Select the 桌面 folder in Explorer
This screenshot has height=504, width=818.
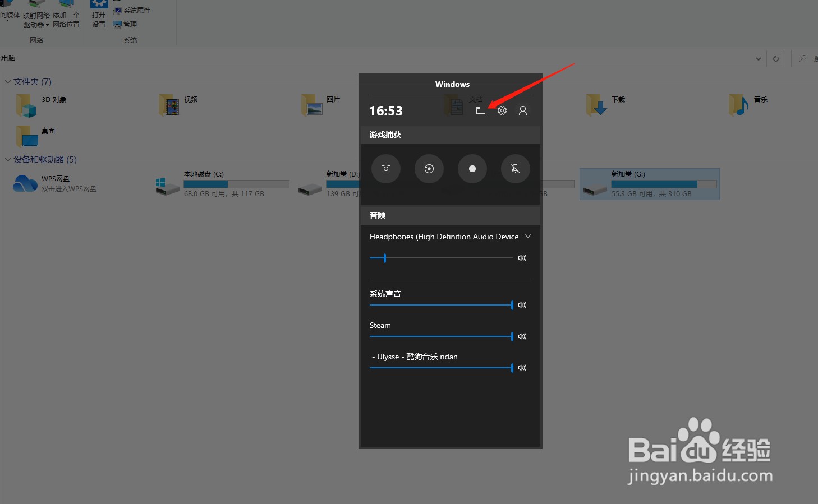pyautogui.click(x=36, y=136)
